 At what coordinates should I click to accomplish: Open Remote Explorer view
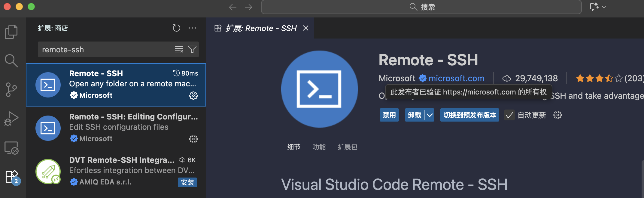[11, 148]
